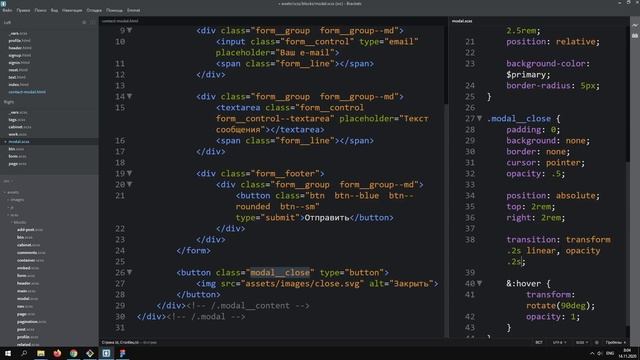The width and height of the screenshot is (640, 360).
Task: Open the Вид menu
Action: pyautogui.click(x=54, y=10)
